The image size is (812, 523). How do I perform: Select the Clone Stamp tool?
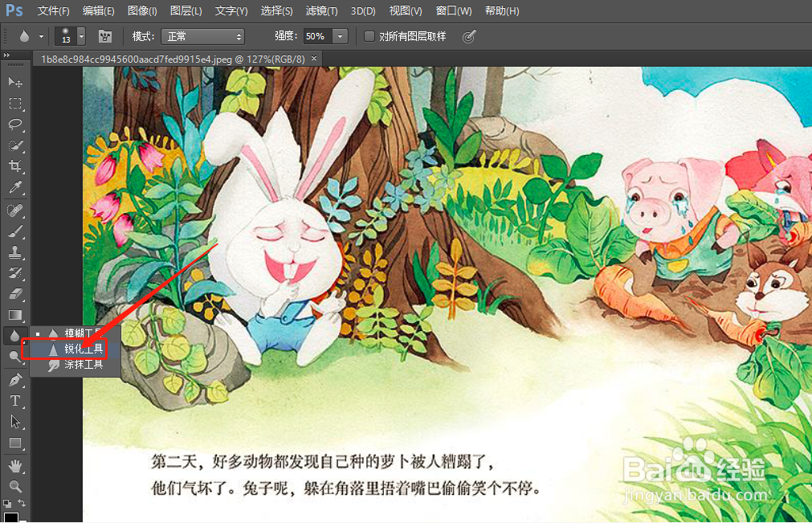click(15, 252)
